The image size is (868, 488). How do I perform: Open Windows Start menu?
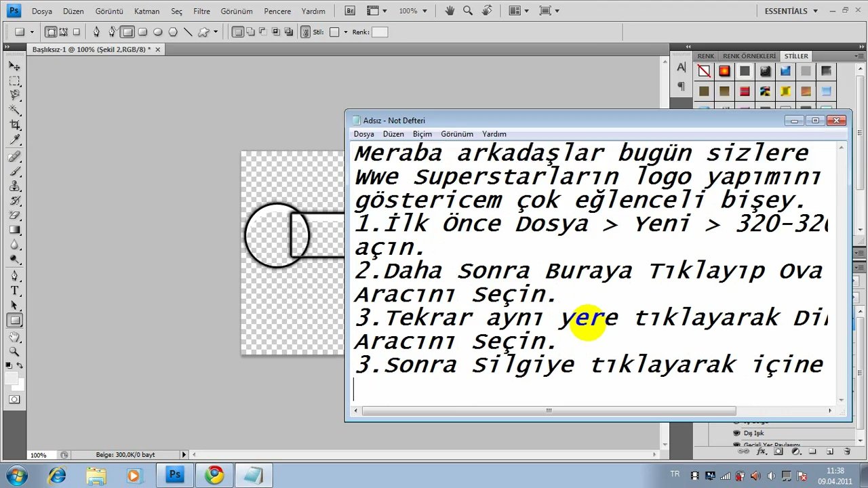pyautogui.click(x=16, y=474)
